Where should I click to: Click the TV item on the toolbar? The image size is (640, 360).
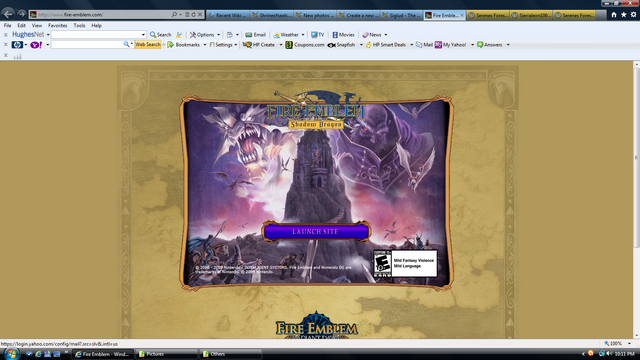coord(318,35)
